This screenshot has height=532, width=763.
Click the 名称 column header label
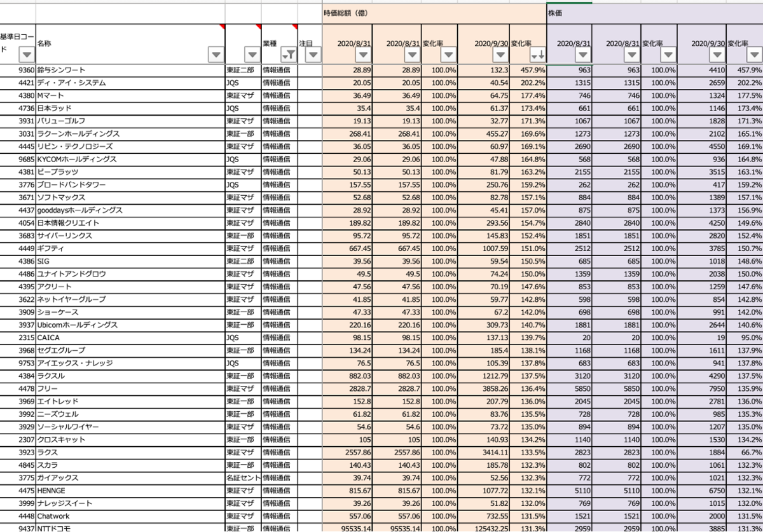click(45, 43)
